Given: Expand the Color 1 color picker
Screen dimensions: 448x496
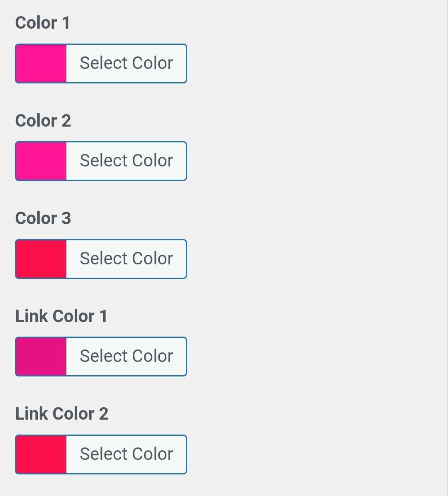Looking at the screenshot, I should tap(126, 64).
